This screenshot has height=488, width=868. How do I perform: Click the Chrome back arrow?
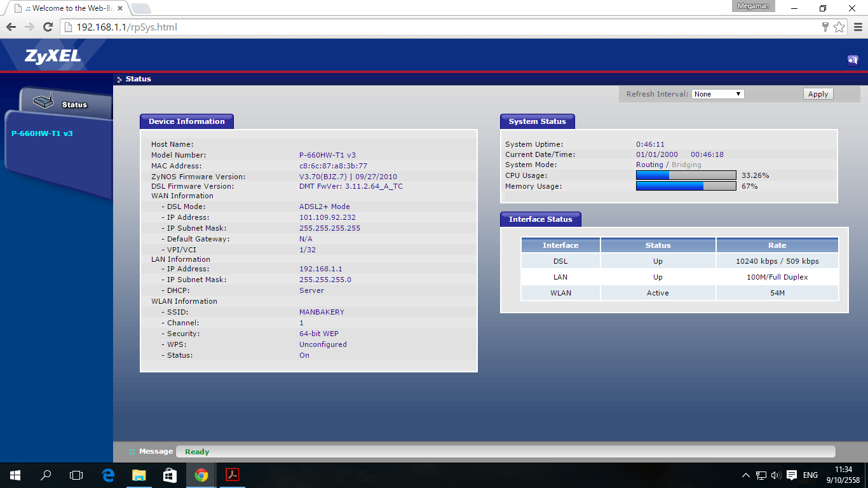click(11, 27)
